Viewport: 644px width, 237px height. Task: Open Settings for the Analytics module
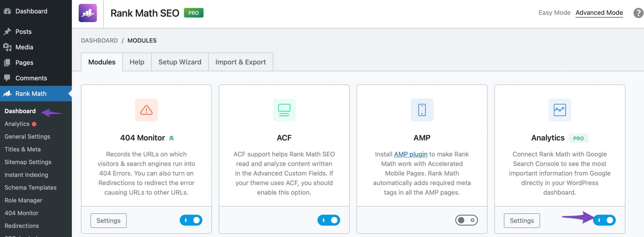pyautogui.click(x=522, y=221)
